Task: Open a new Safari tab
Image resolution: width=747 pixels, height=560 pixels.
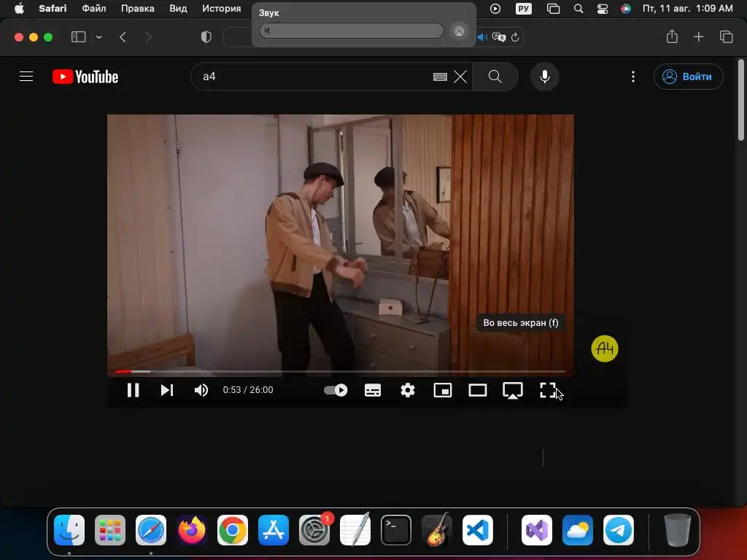Action: [x=698, y=36]
